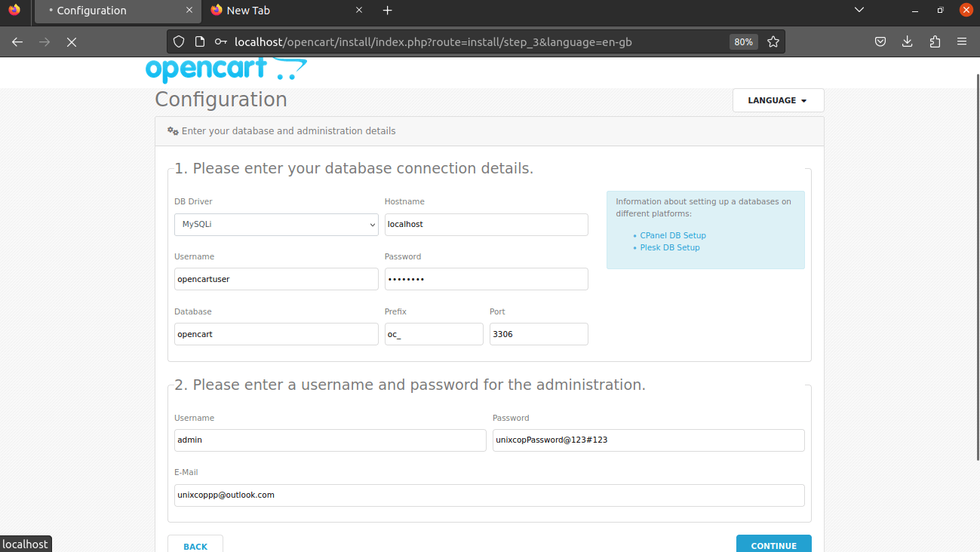The height and width of the screenshot is (552, 980).
Task: Click the Database name field
Action: 276,334
